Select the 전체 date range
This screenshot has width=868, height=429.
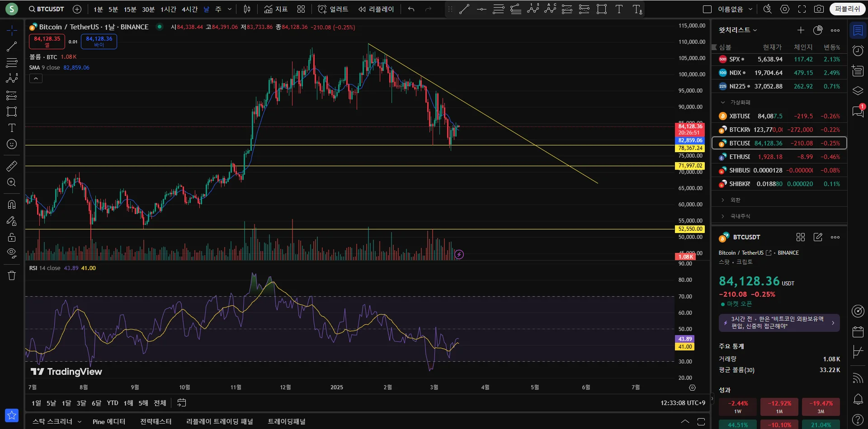click(x=160, y=403)
